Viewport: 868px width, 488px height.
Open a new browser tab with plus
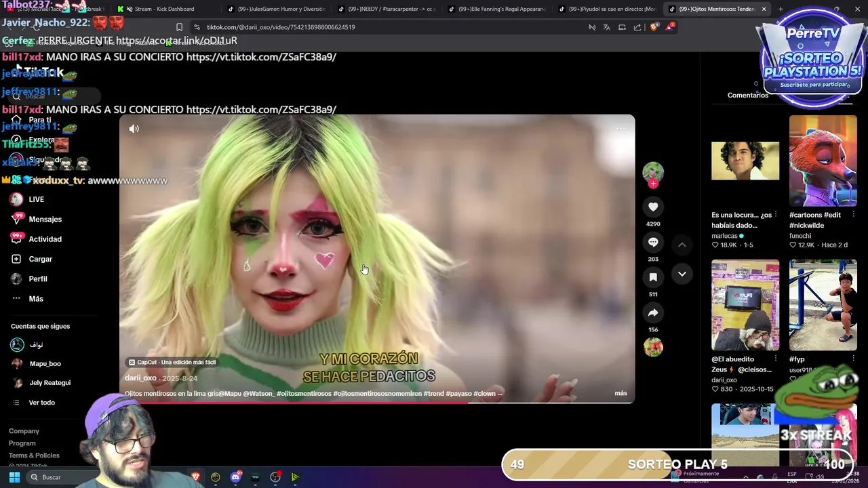pyautogui.click(x=781, y=9)
